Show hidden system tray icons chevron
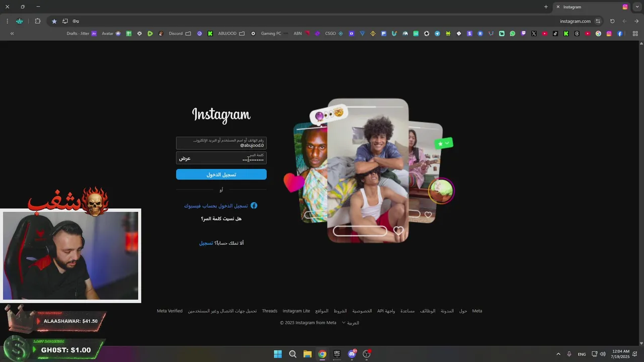This screenshot has height=362, width=644. [558, 354]
